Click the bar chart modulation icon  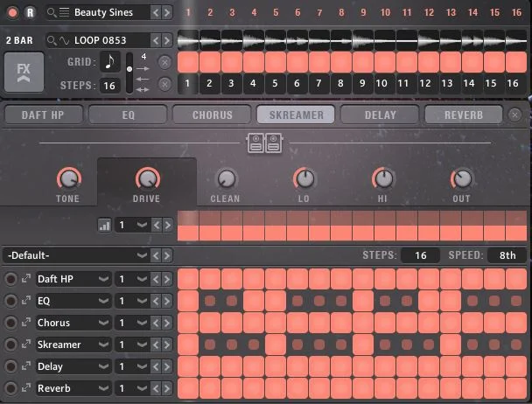click(104, 226)
